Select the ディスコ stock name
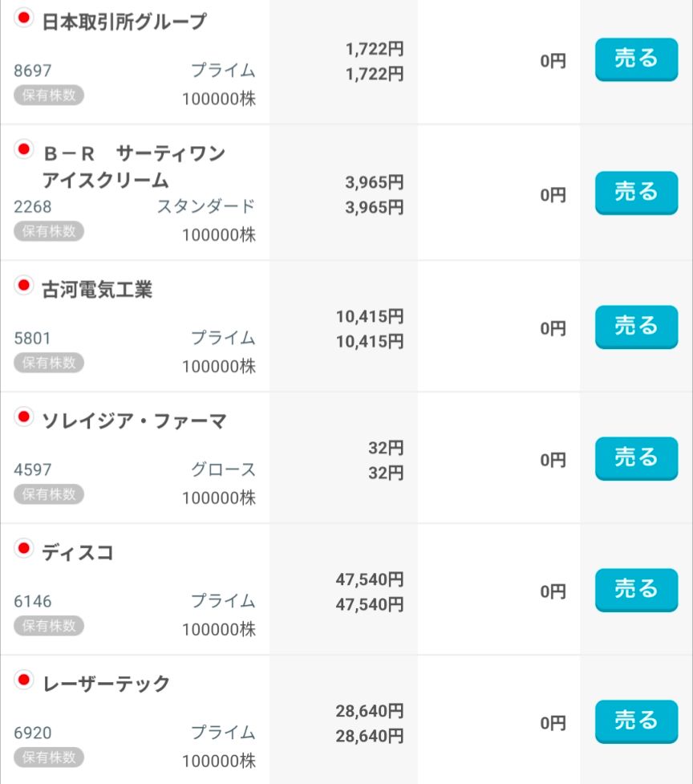The height and width of the screenshot is (784, 693). pyautogui.click(x=78, y=553)
